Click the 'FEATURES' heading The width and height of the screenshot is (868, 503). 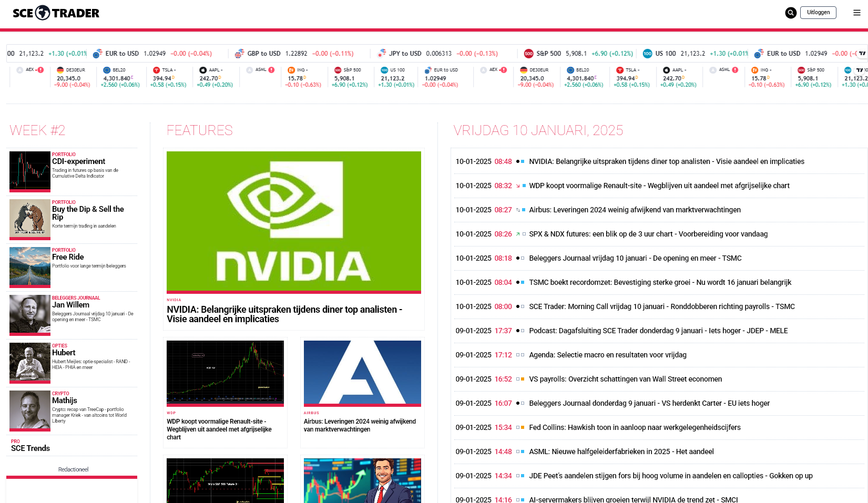[x=200, y=130]
